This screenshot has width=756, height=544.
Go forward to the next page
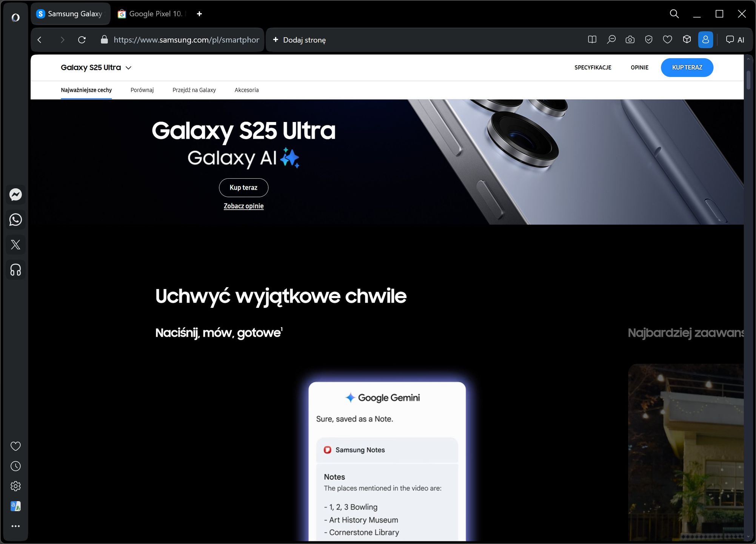tap(62, 40)
